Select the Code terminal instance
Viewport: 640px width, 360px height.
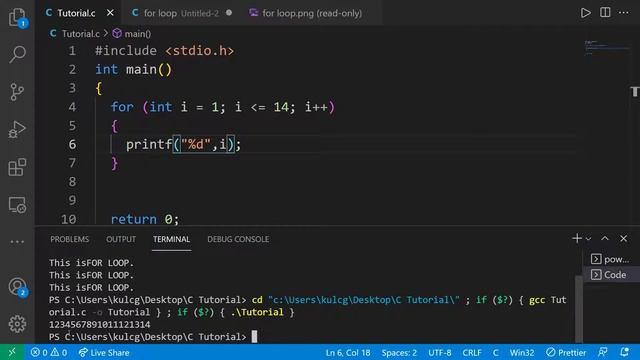coord(610,275)
